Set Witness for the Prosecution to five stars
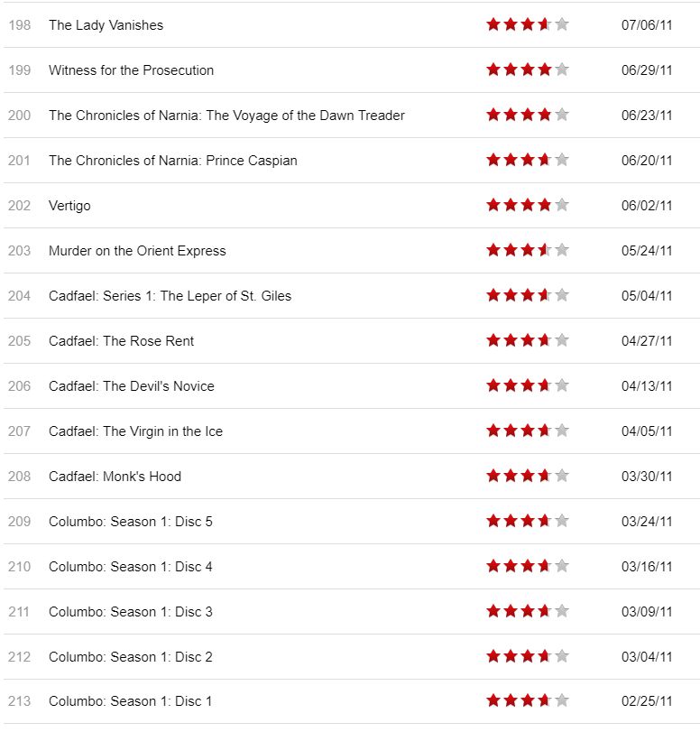The image size is (700, 732). tap(562, 69)
